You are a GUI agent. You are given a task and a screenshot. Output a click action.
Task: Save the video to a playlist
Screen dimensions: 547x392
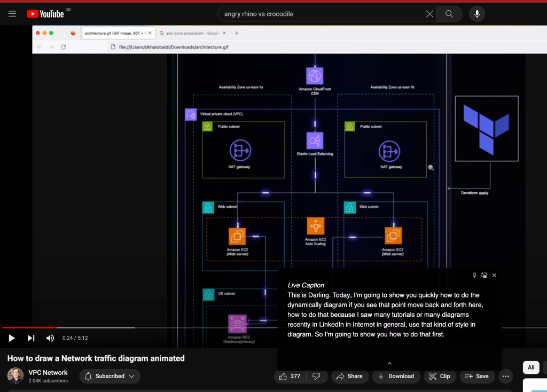tap(477, 377)
